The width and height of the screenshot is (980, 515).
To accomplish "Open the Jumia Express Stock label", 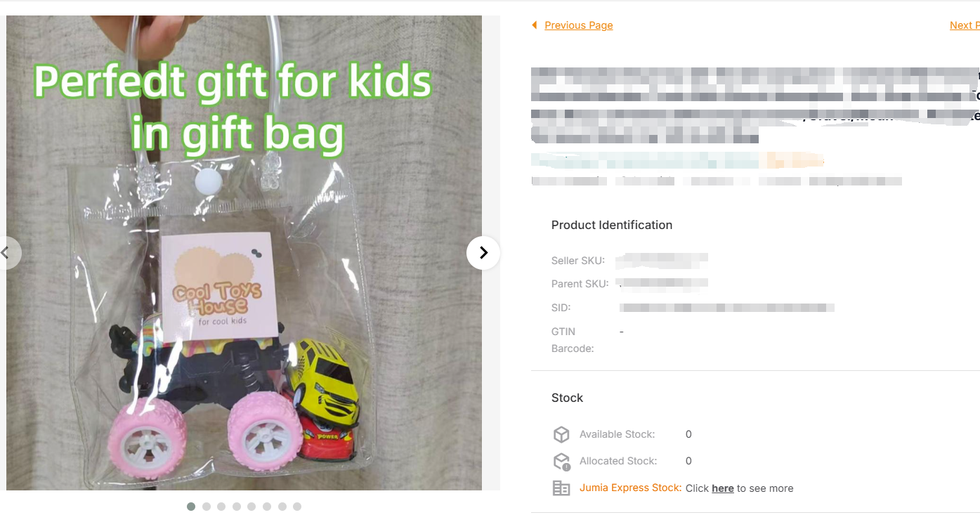I will click(630, 488).
